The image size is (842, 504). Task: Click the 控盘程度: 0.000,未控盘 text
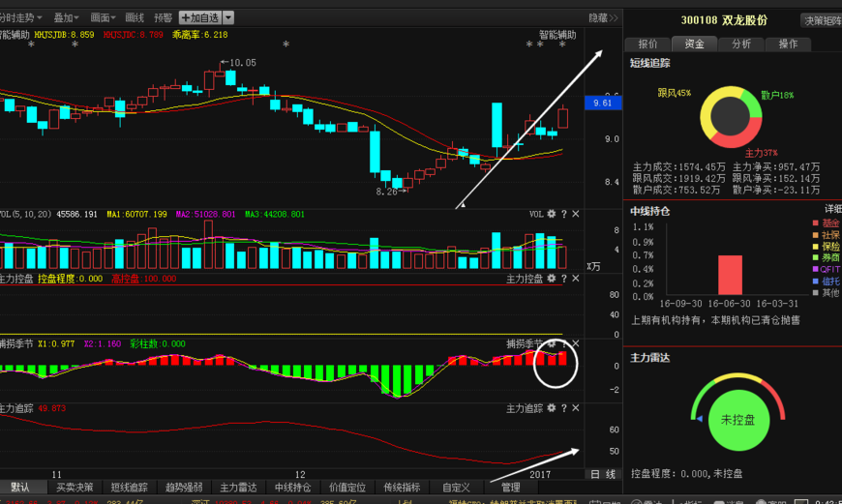click(x=686, y=473)
